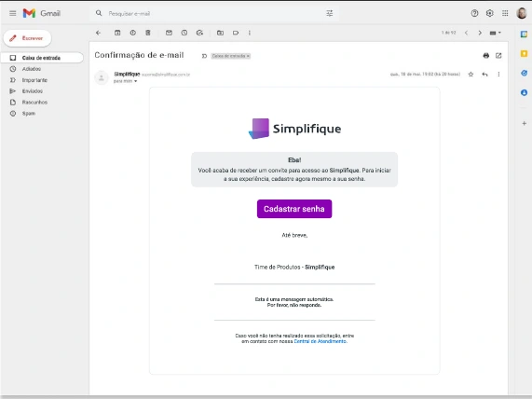Apply a label to the email
Screen dimensions: 532x399
tap(236, 33)
